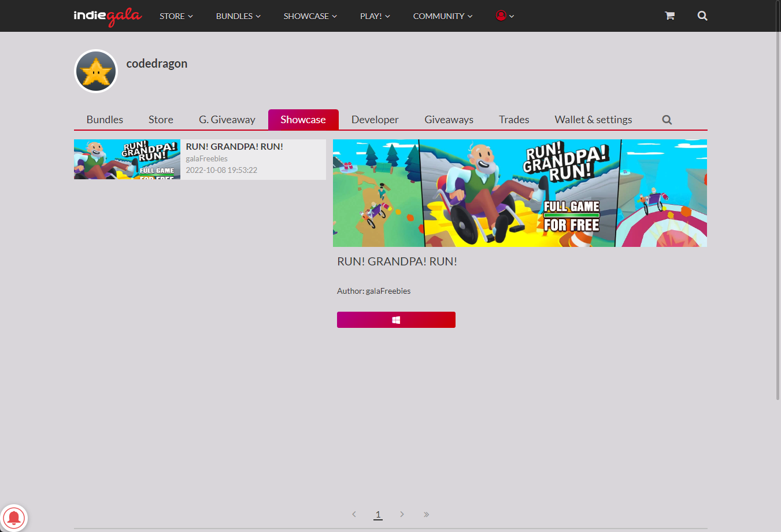Switch to the Trades tab

pyautogui.click(x=514, y=120)
